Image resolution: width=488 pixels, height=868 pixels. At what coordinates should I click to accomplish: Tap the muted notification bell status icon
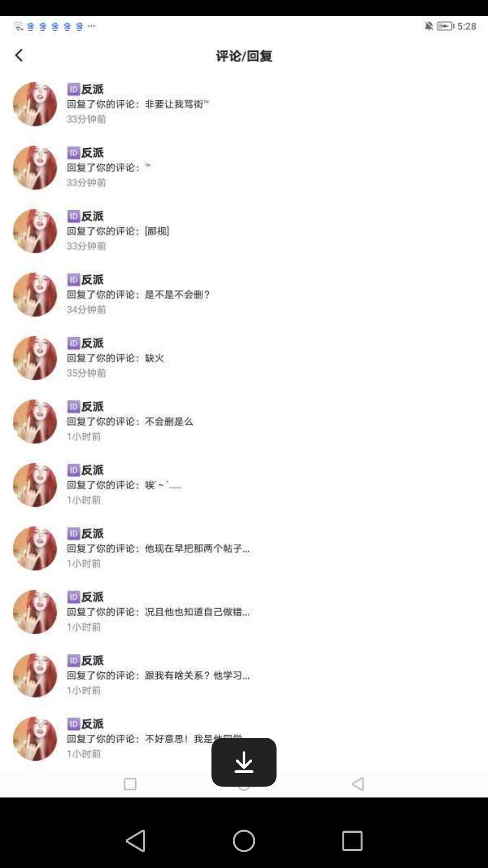click(429, 26)
